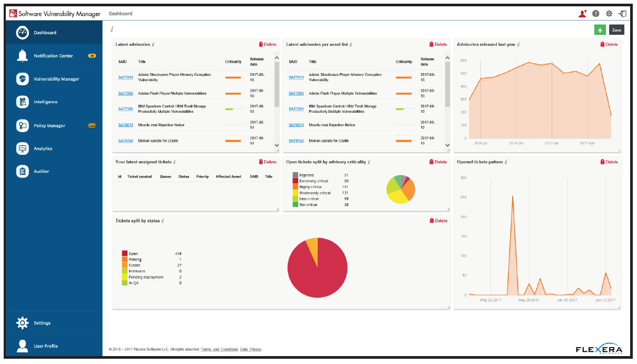
Task: Click 'Ubuntu irssi Rejection Notice' in per asset list
Action: 332,125
